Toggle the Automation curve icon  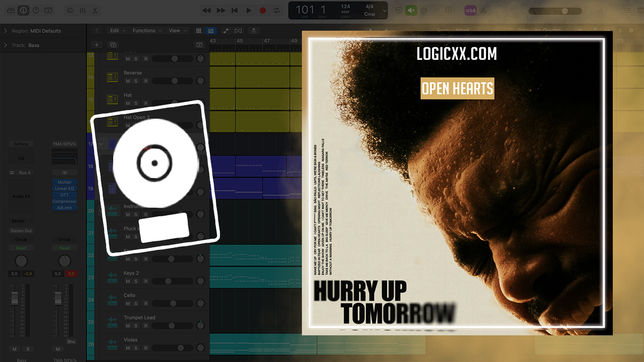point(226,31)
